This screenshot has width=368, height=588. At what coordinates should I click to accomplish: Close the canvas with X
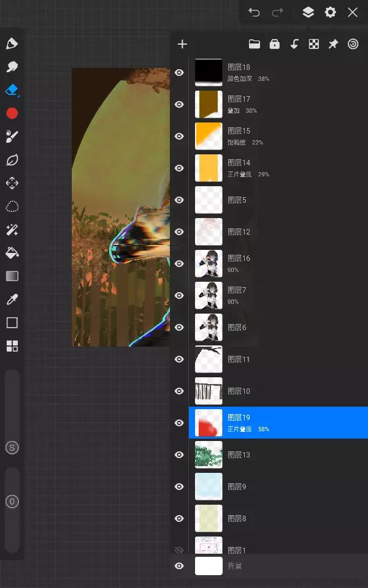(x=353, y=12)
